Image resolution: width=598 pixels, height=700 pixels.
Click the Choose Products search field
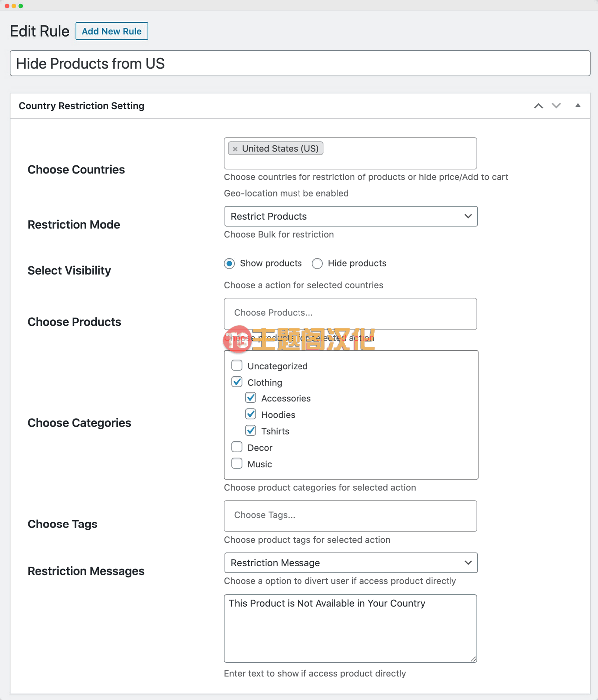tap(350, 313)
